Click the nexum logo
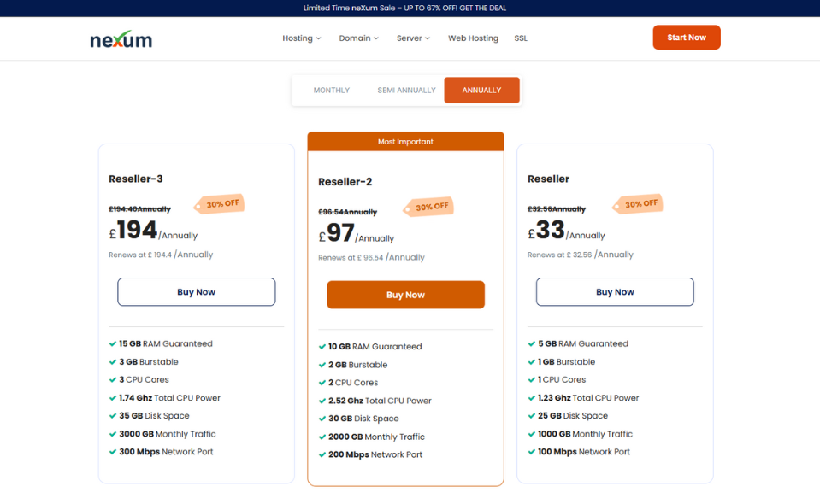The width and height of the screenshot is (820, 504). [x=121, y=38]
